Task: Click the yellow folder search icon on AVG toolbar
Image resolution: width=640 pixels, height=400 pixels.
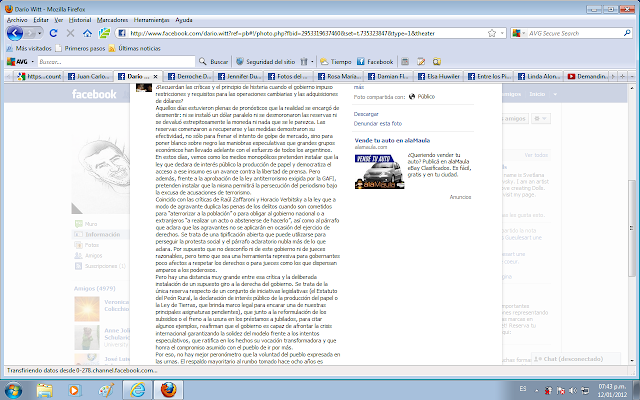Action: (437, 62)
